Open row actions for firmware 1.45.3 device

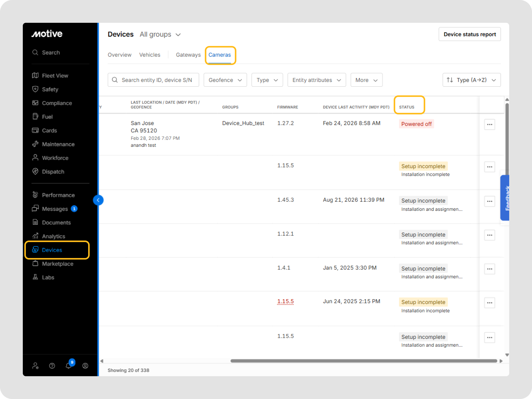pyautogui.click(x=489, y=201)
